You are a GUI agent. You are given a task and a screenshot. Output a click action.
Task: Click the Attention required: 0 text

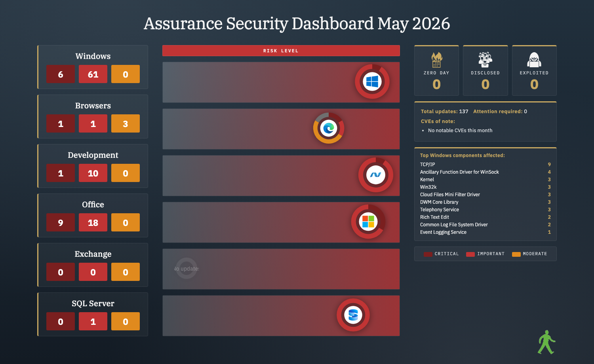click(x=500, y=112)
